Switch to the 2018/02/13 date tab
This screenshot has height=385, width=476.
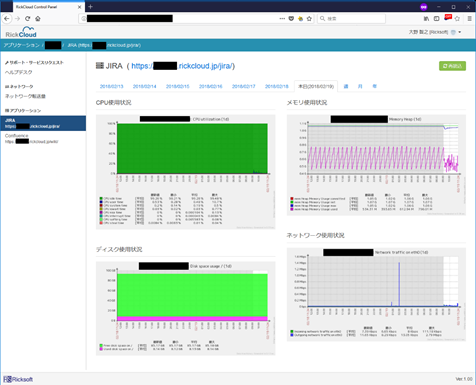pos(111,86)
